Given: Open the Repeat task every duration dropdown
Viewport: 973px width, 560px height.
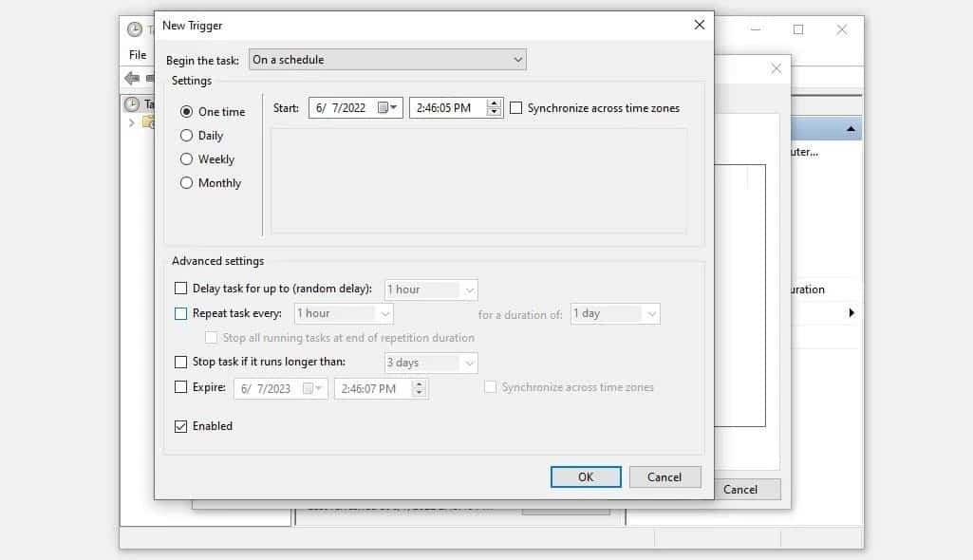Looking at the screenshot, I should [x=384, y=313].
